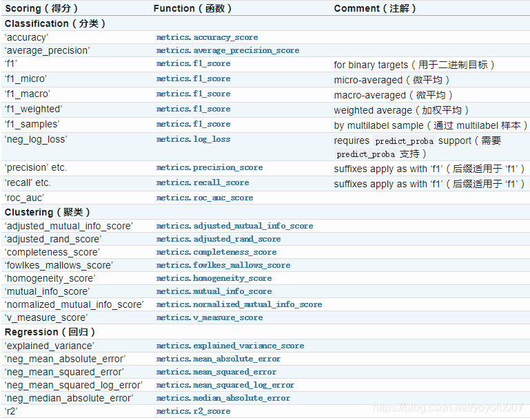
Task: Open the metrics.roc_auc_score link
Action: click(205, 198)
